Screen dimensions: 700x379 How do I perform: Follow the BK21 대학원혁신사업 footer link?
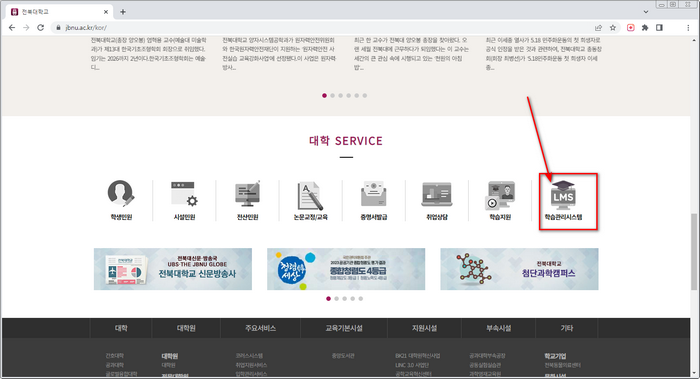pos(417,356)
